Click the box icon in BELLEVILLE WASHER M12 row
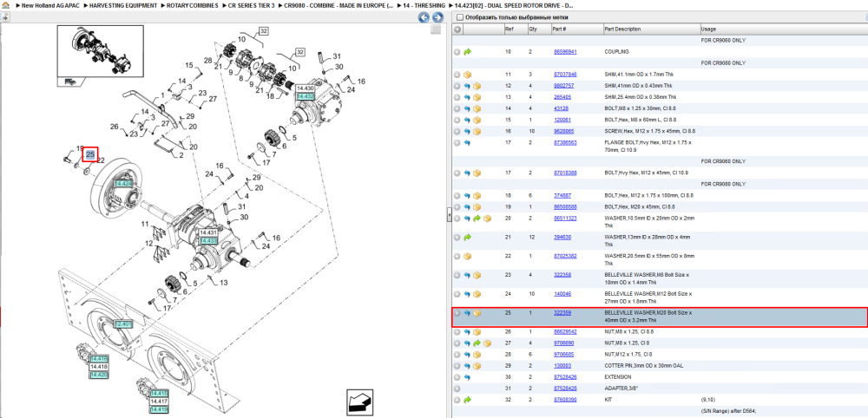The width and height of the screenshot is (868, 418). coord(477,294)
